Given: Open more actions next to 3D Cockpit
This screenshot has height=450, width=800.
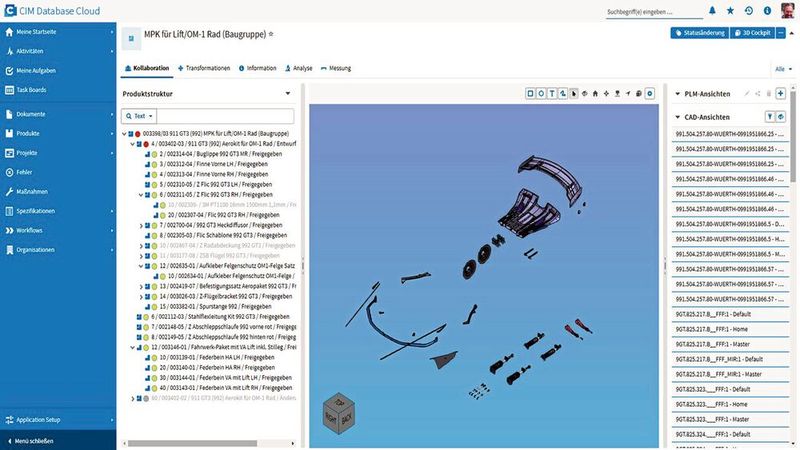Looking at the screenshot, I should pyautogui.click(x=781, y=33).
